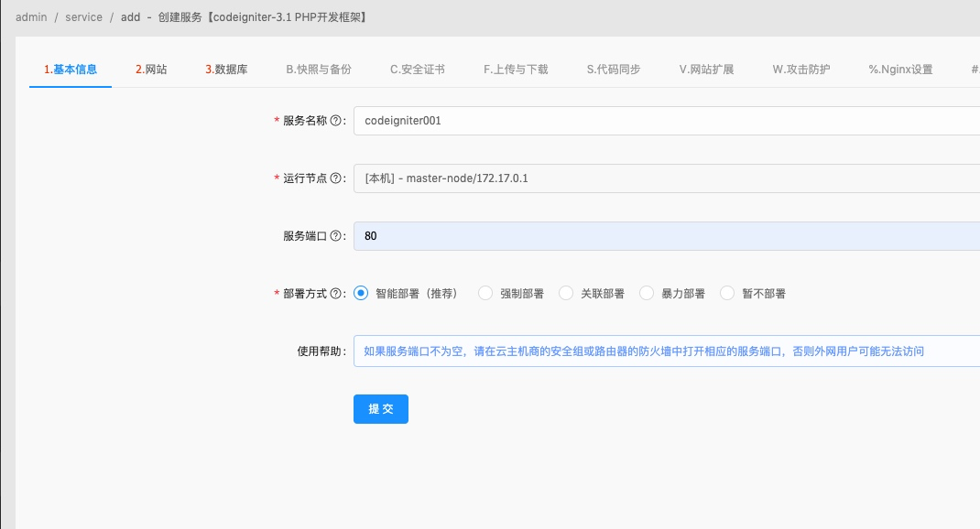Focus the 服务名称 input field

[666, 121]
